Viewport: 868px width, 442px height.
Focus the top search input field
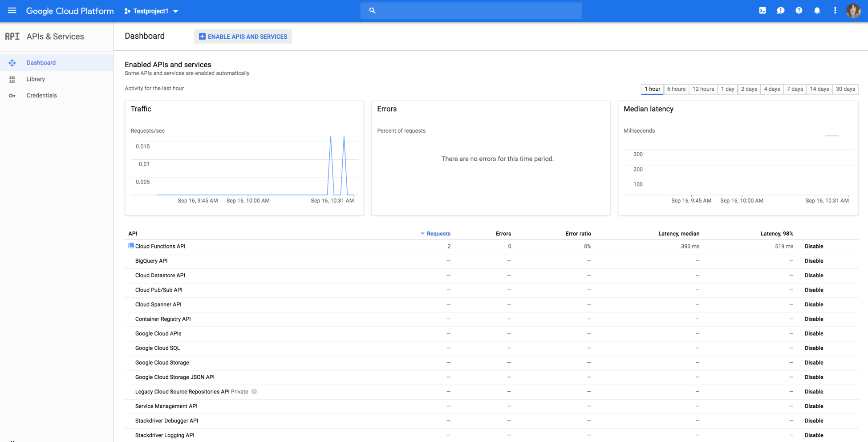coord(471,11)
